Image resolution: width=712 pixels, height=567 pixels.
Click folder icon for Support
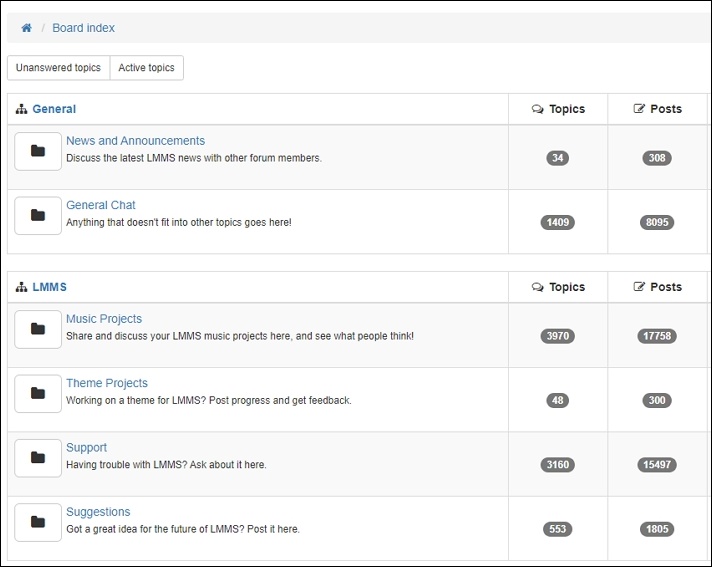(38, 458)
